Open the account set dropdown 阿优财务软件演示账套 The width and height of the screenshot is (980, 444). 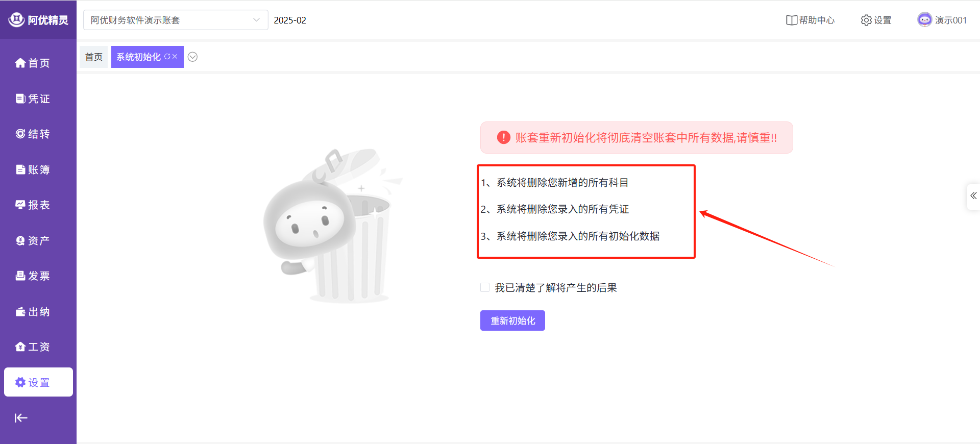click(175, 20)
